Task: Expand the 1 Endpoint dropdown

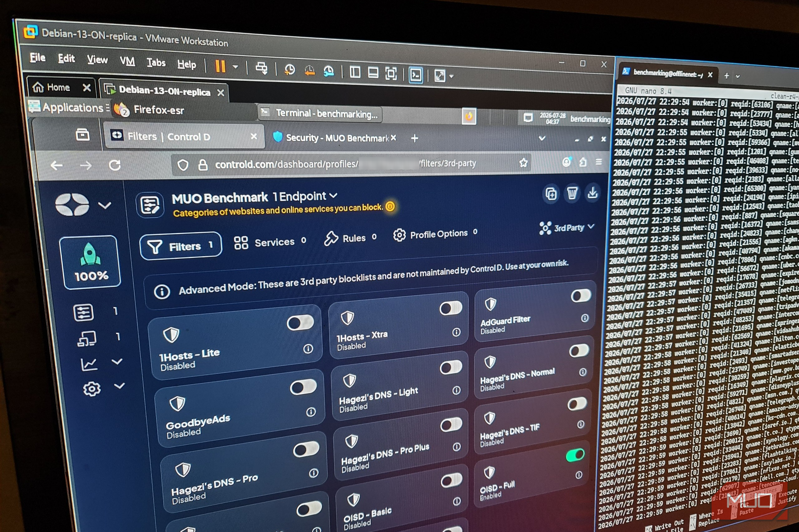Action: pyautogui.click(x=305, y=196)
